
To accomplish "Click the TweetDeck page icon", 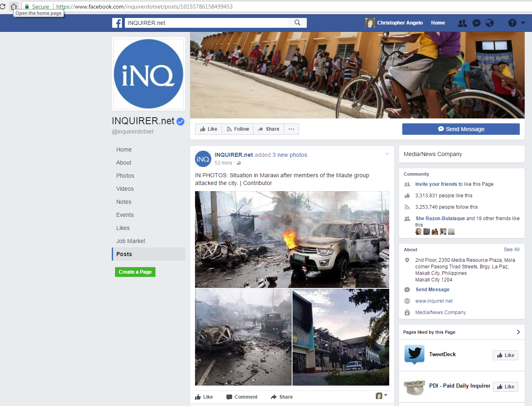I will [415, 354].
